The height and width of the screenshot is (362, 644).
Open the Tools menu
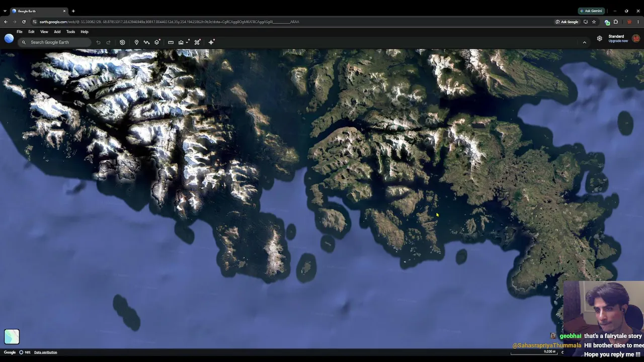pos(70,32)
